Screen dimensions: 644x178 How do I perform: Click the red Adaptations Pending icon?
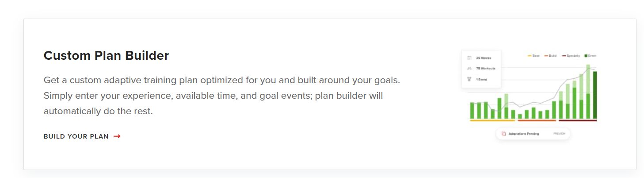[x=503, y=134]
